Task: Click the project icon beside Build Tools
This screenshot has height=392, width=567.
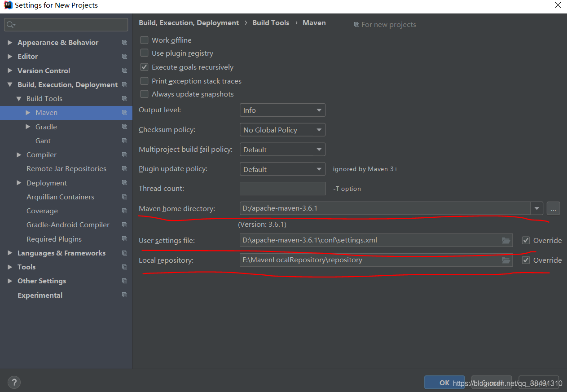Action: [124, 99]
